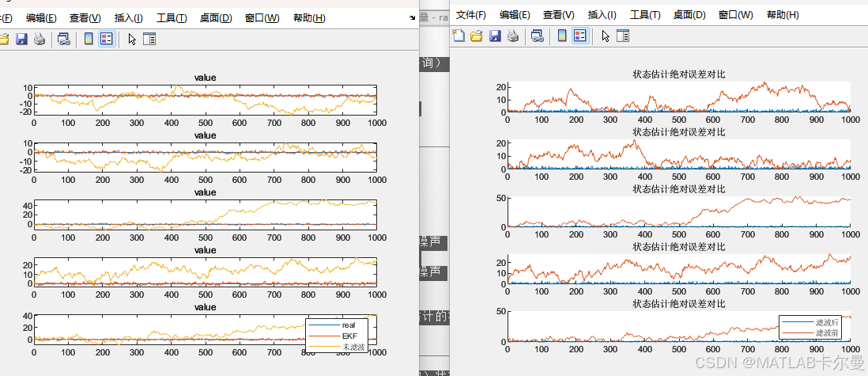Open 编辑(E) menu in right figure

515,15
